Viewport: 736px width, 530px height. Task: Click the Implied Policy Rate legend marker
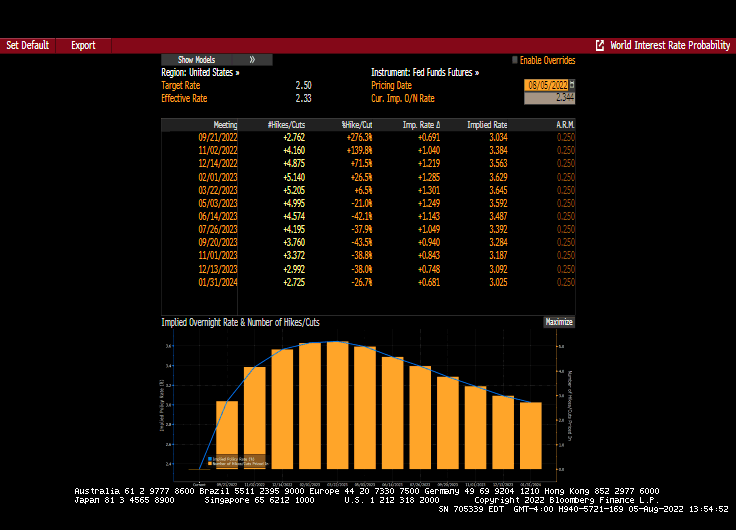click(209, 458)
